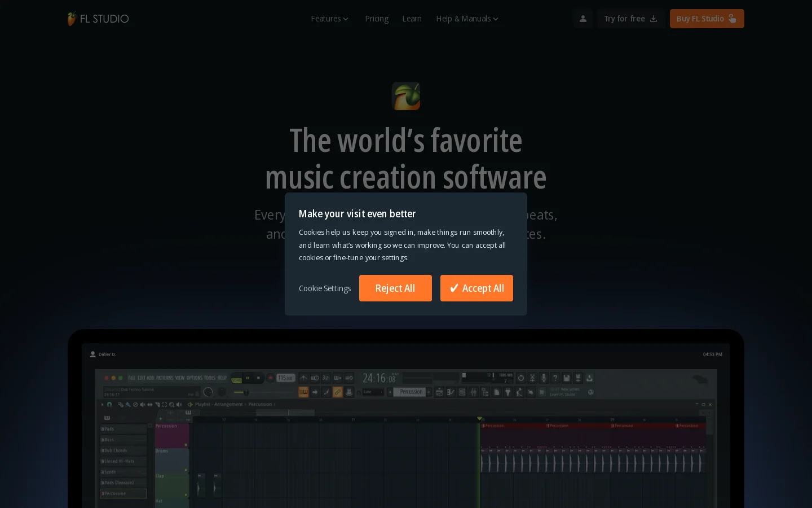This screenshot has width=812, height=508.
Task: Reject all cookies
Action: pyautogui.click(x=395, y=288)
